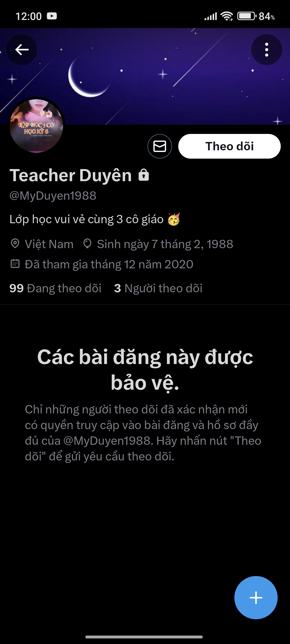Tap the blue plus compose button
This screenshot has width=290, height=644.
pyautogui.click(x=256, y=598)
